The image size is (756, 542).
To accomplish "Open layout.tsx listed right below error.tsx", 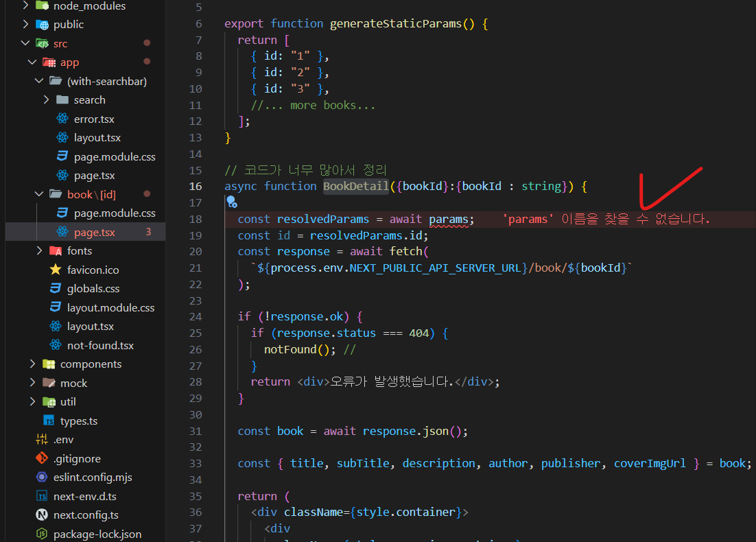I will pos(85,138).
